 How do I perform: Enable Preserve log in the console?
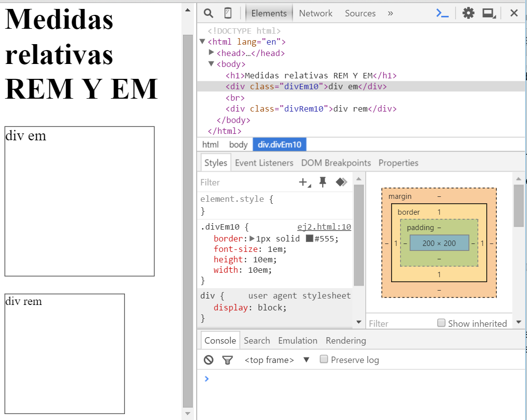(x=325, y=360)
